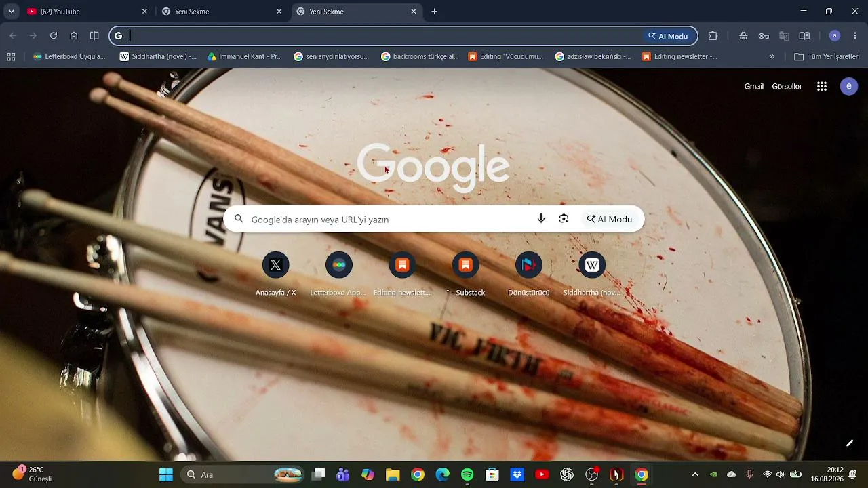Image resolution: width=868 pixels, height=488 pixels.
Task: Click the incognito spy extension icon
Action: click(744, 36)
